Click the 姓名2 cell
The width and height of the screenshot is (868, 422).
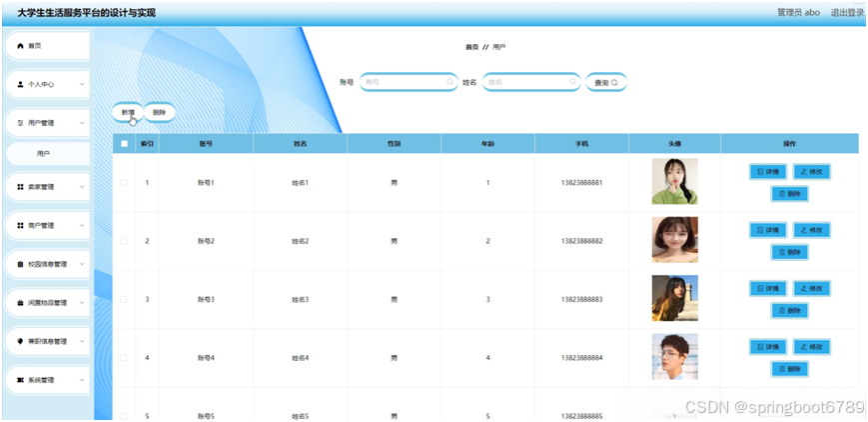pos(300,241)
